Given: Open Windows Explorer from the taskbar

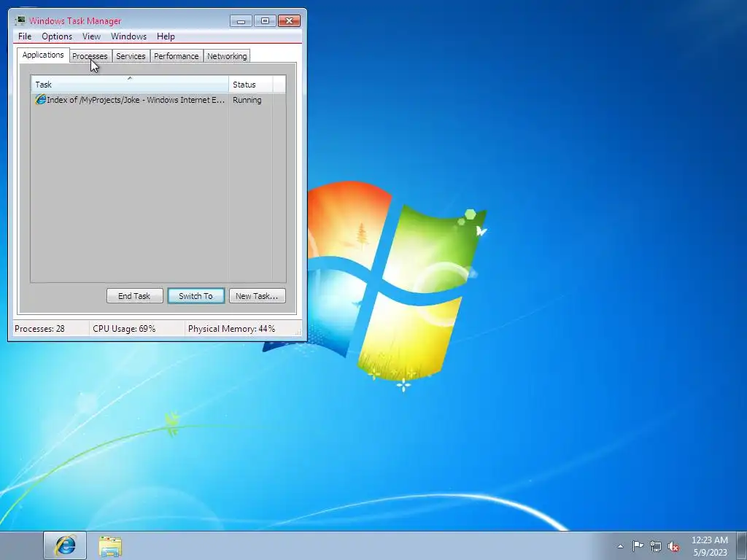Looking at the screenshot, I should [110, 545].
